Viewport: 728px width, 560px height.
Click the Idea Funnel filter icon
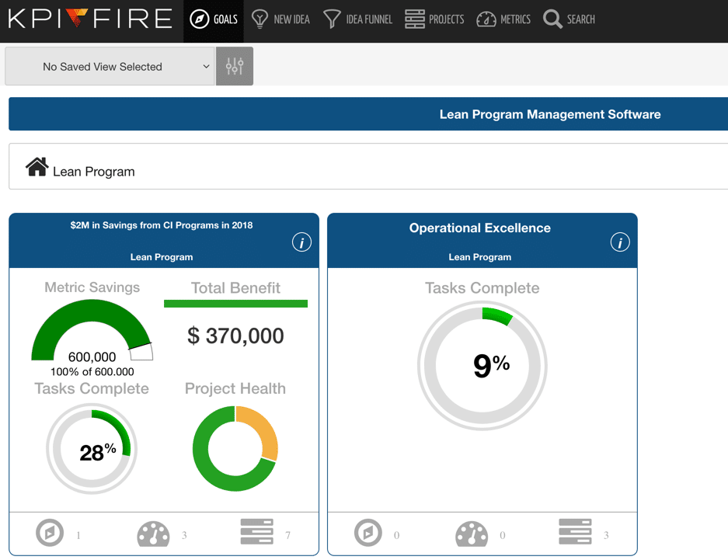coord(332,19)
